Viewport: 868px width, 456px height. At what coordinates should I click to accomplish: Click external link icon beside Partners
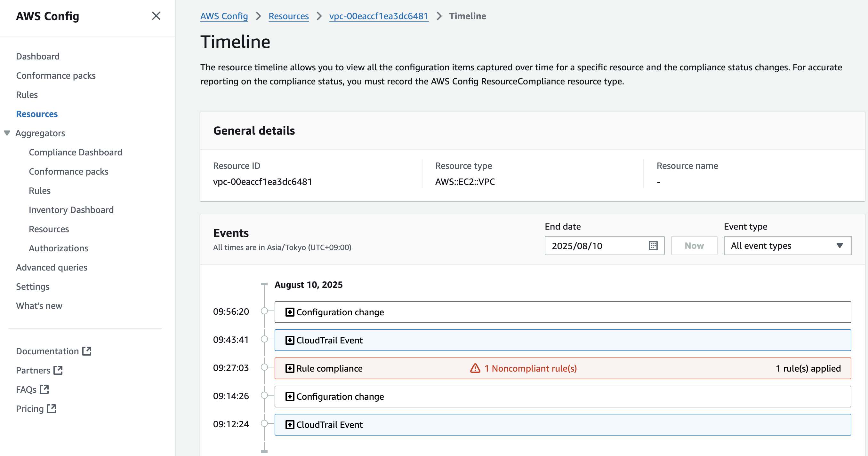click(x=58, y=370)
